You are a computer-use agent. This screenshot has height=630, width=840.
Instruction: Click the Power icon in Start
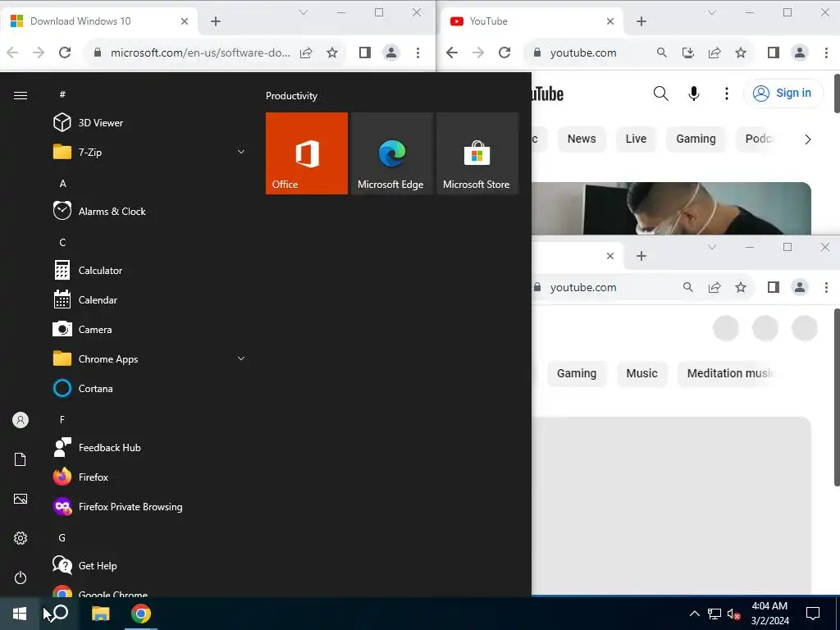point(21,577)
